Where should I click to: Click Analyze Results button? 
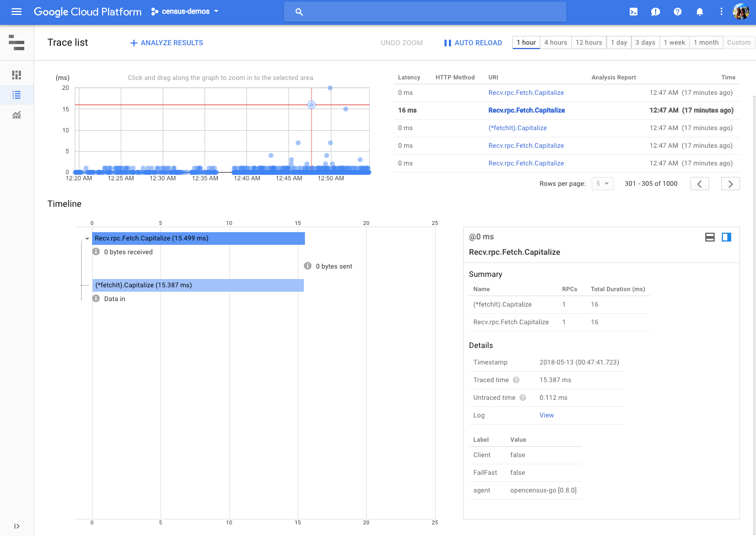pos(167,42)
